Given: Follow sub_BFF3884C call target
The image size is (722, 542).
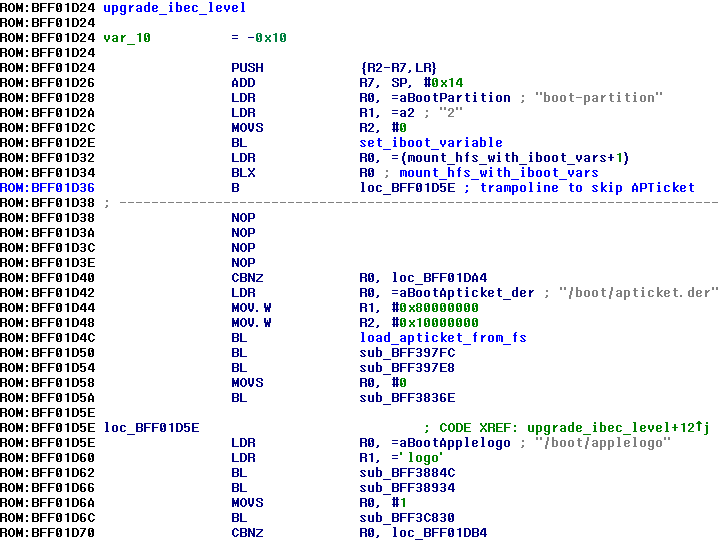Looking at the screenshot, I should [x=407, y=472].
